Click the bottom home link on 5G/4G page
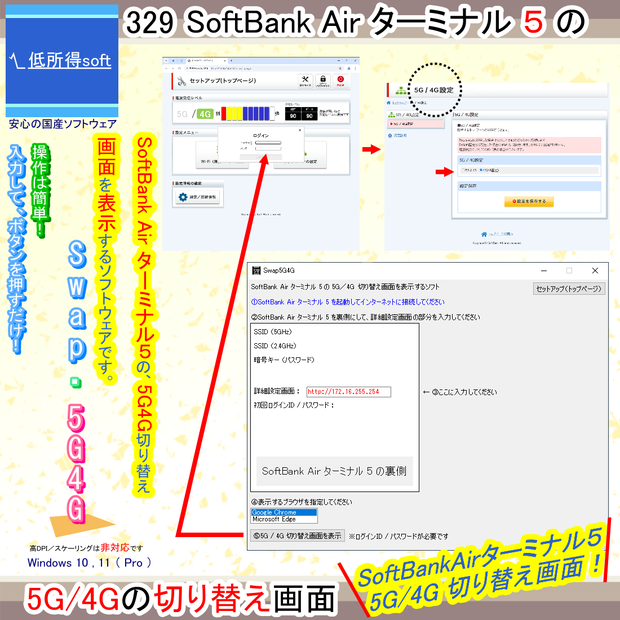This screenshot has height=620, width=620. [497, 234]
